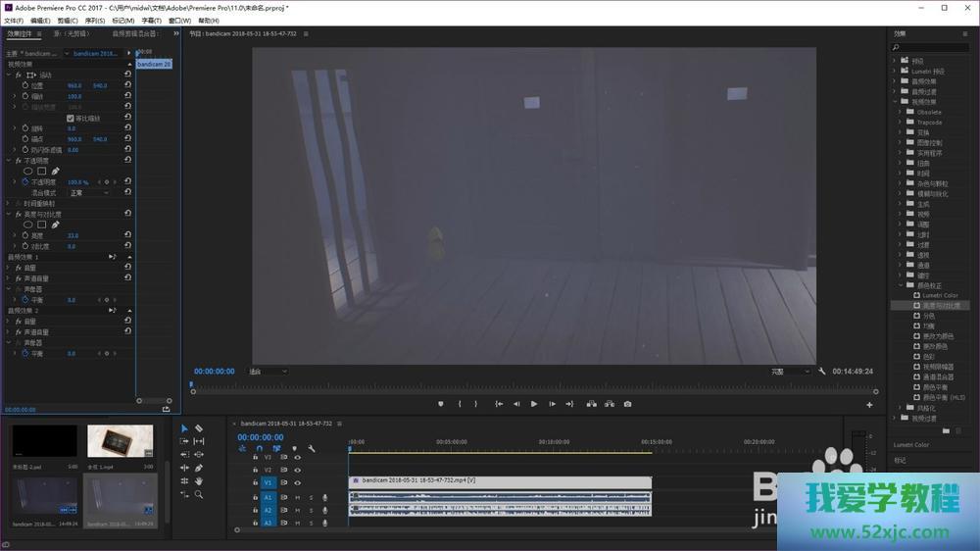Toggle the 等比缩放 checkbox
This screenshot has height=551, width=980.
pos(70,118)
